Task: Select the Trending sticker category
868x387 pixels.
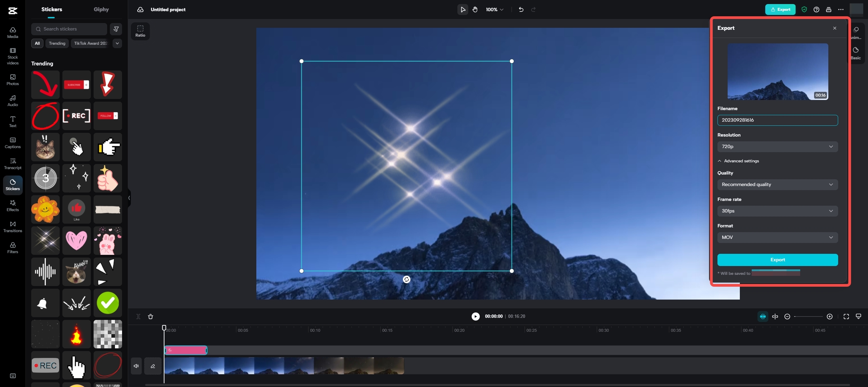Action: pos(57,43)
